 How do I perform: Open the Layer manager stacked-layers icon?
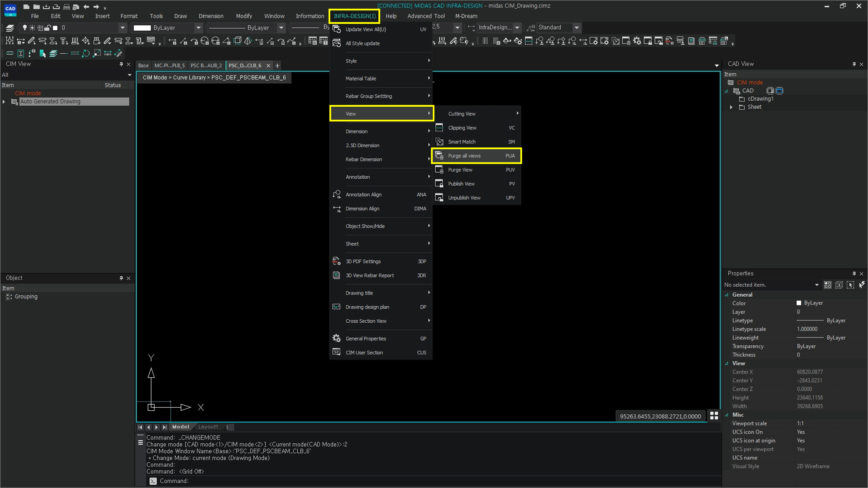click(10, 28)
